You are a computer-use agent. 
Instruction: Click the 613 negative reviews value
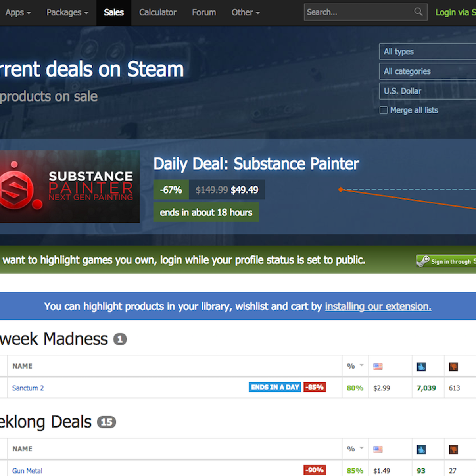(455, 388)
